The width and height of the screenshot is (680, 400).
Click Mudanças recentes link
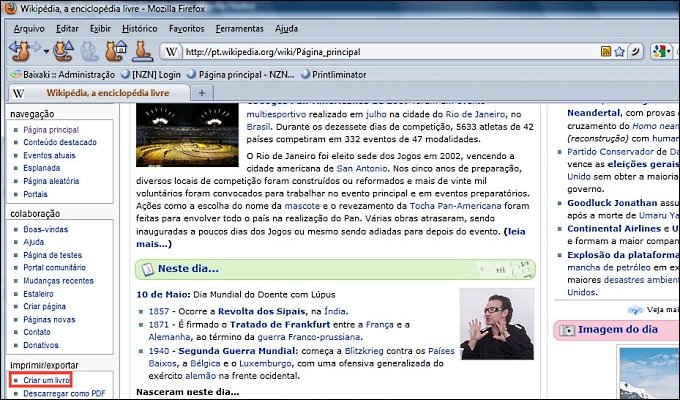pos(59,281)
